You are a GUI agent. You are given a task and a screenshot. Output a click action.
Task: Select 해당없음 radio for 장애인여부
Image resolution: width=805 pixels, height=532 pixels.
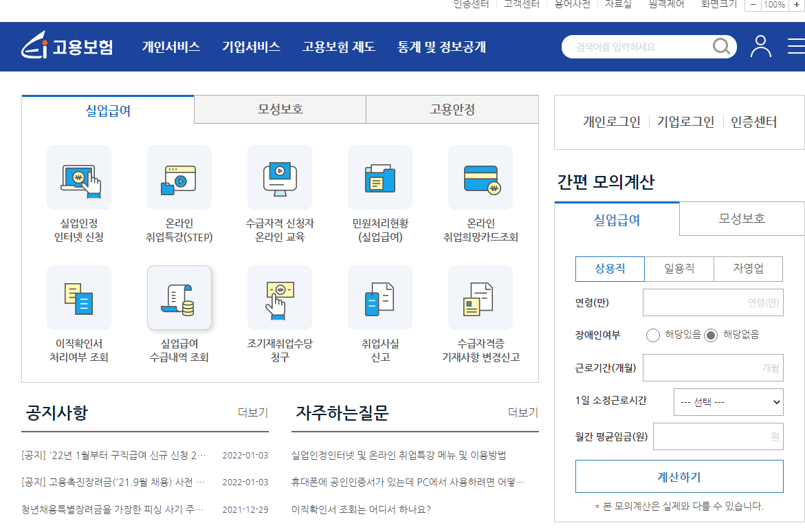click(711, 335)
